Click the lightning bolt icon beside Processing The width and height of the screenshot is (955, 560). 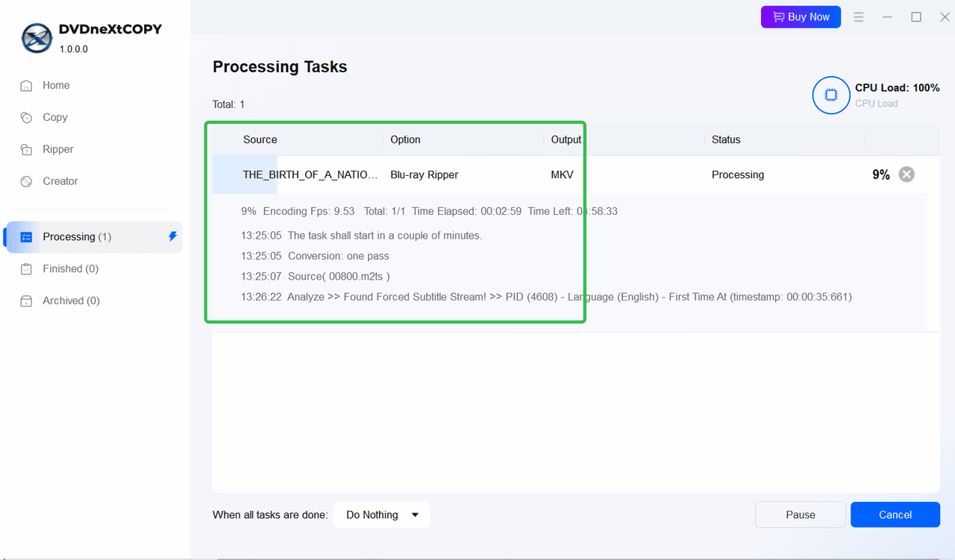[172, 236]
